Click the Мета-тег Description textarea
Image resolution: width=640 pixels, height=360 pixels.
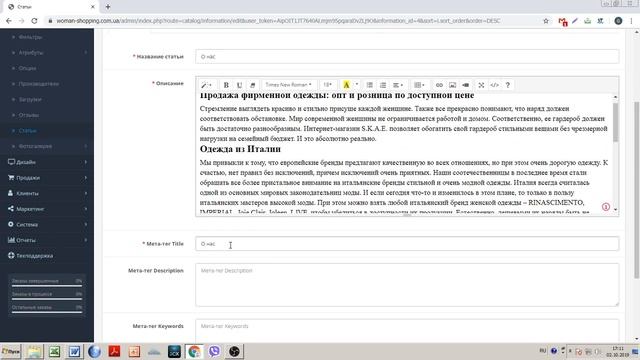point(407,284)
